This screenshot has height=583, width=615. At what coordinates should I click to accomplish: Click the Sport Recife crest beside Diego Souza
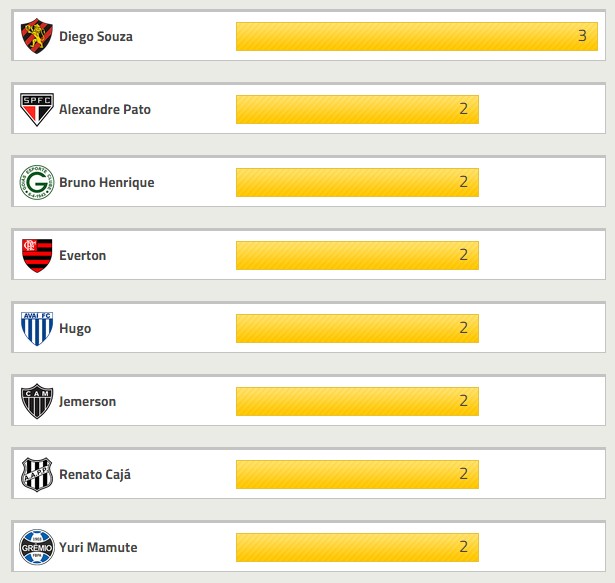click(x=37, y=37)
